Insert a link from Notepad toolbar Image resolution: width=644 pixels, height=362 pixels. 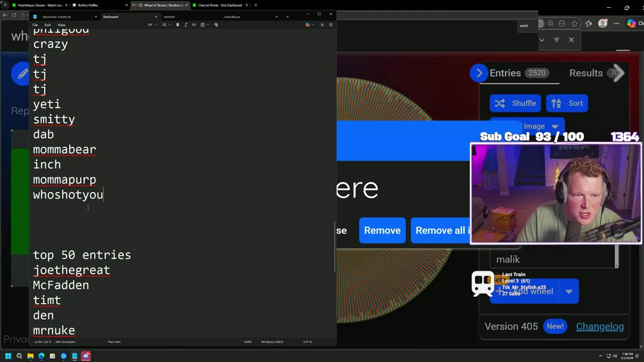(x=194, y=25)
